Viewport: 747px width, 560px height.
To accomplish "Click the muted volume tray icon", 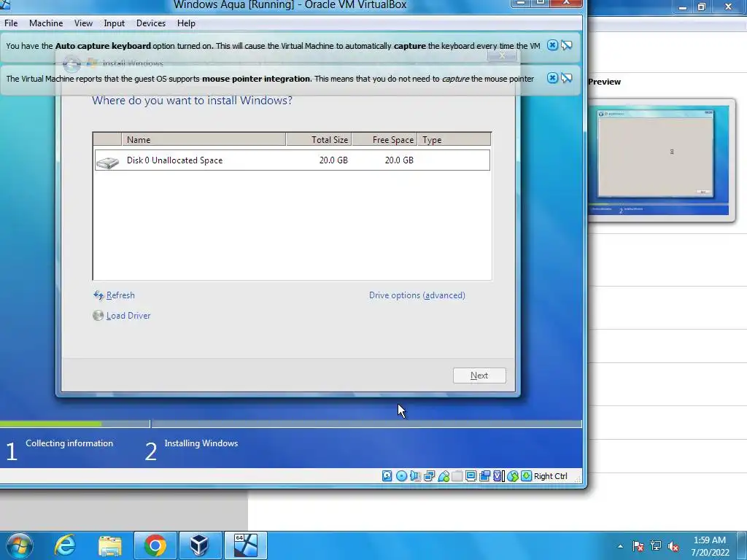I will [x=673, y=546].
